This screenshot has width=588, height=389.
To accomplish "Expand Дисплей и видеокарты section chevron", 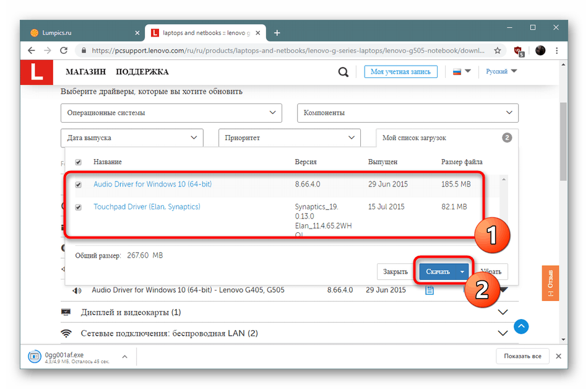I will 503,312.
